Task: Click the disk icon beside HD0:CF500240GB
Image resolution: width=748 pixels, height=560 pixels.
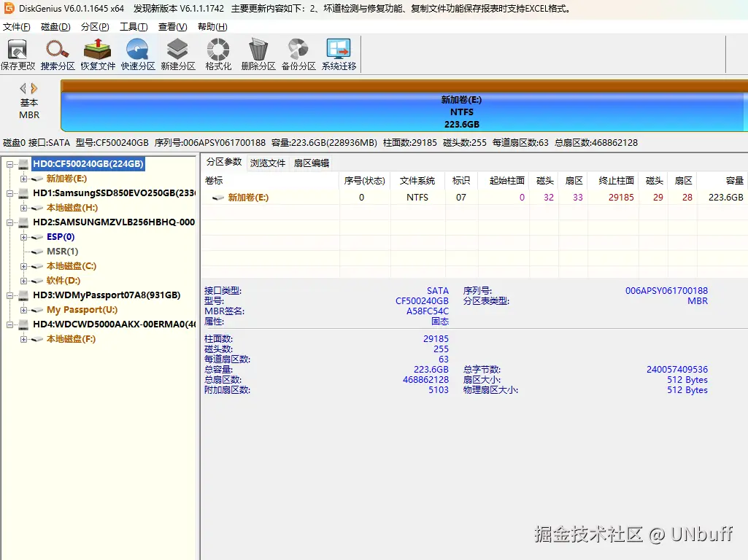Action: pyautogui.click(x=23, y=164)
